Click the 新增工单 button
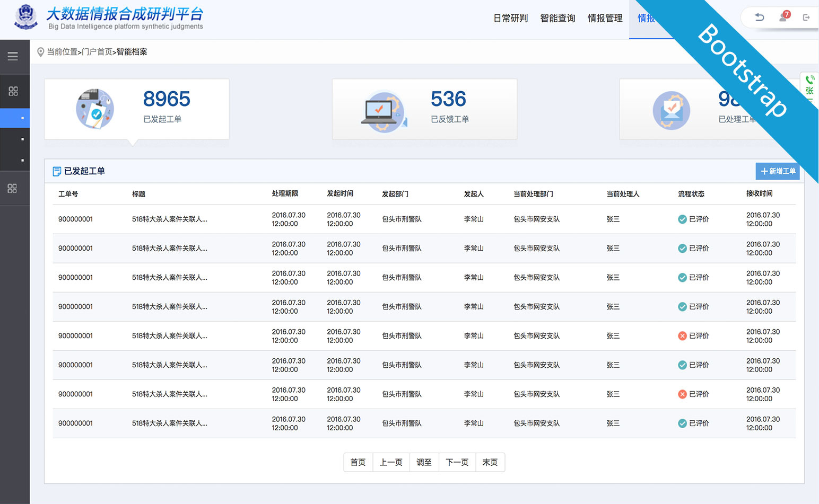Image resolution: width=819 pixels, height=504 pixels. click(778, 171)
